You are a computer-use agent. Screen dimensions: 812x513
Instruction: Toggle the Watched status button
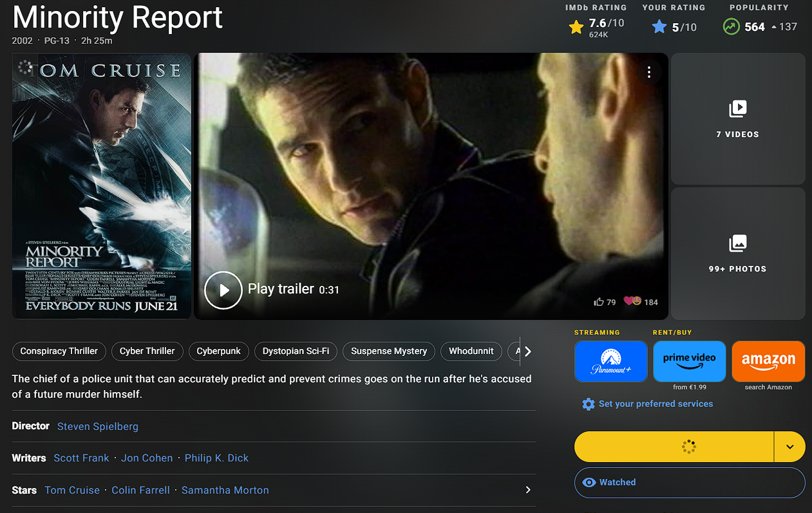click(x=690, y=482)
